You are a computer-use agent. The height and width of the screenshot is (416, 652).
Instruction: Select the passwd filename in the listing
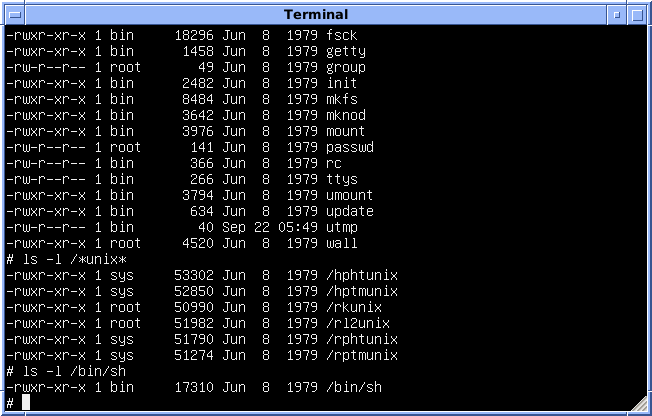(350, 147)
